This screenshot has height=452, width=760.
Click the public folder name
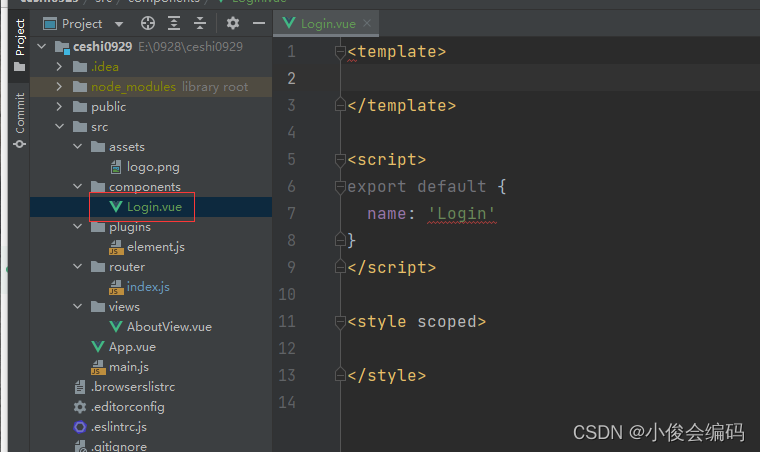point(109,107)
